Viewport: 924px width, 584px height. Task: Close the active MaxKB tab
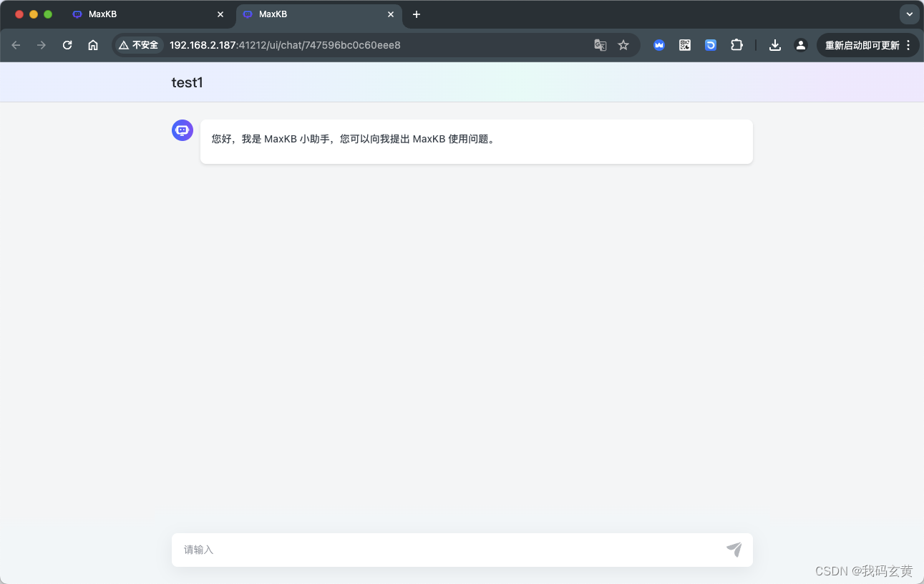tap(391, 14)
